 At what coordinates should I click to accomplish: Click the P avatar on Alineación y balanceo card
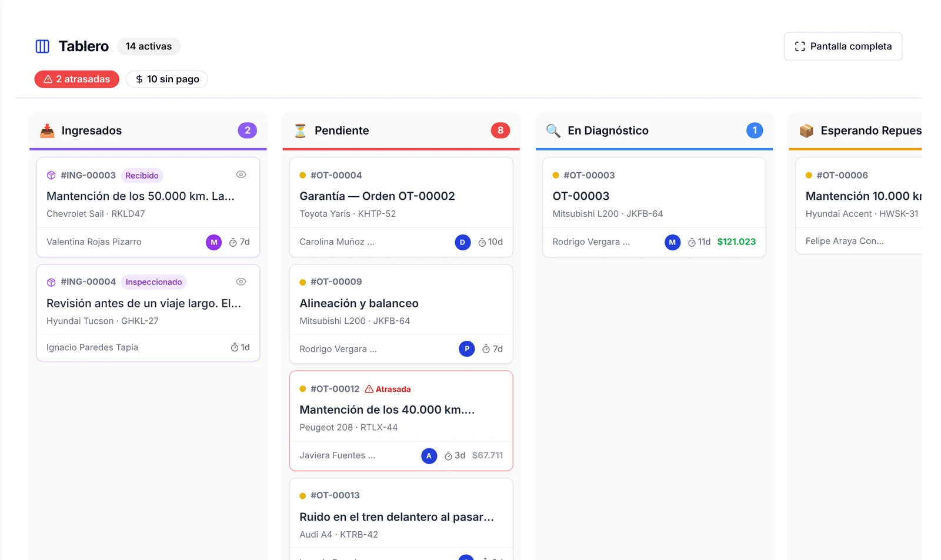click(466, 349)
